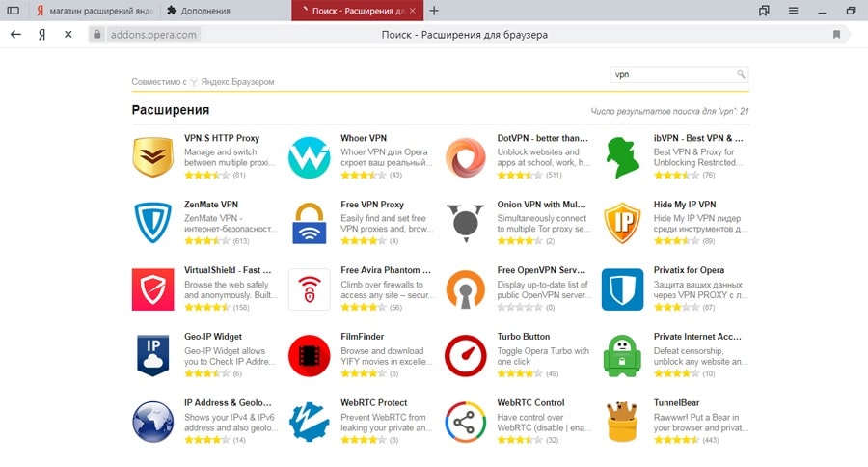Open the ZenMate VPN blue shield icon
The image size is (868, 467).
coord(152,223)
